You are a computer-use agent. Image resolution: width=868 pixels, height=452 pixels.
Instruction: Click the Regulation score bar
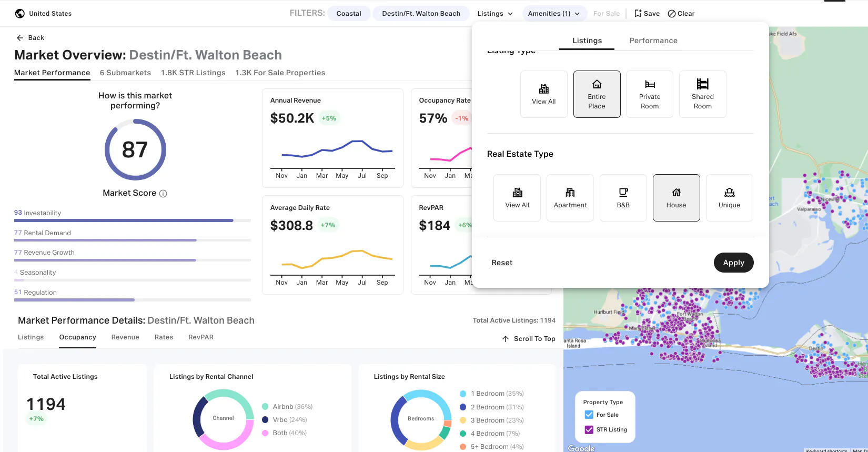tap(133, 300)
